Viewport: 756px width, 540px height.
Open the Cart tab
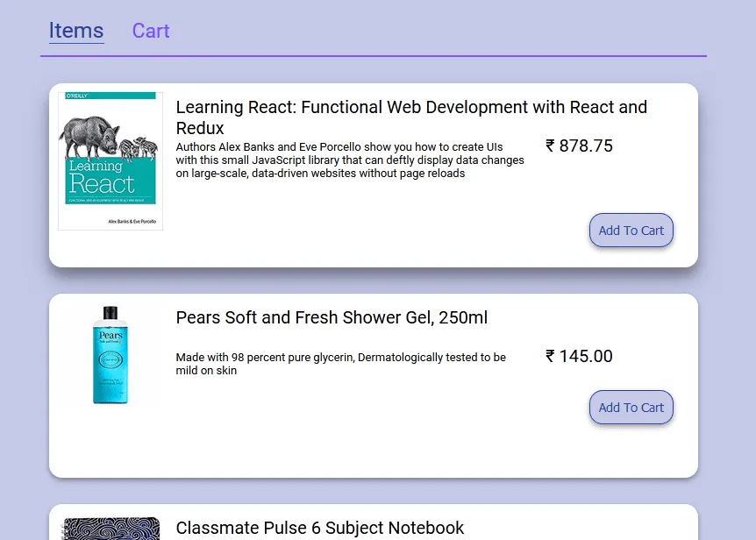coord(151,31)
